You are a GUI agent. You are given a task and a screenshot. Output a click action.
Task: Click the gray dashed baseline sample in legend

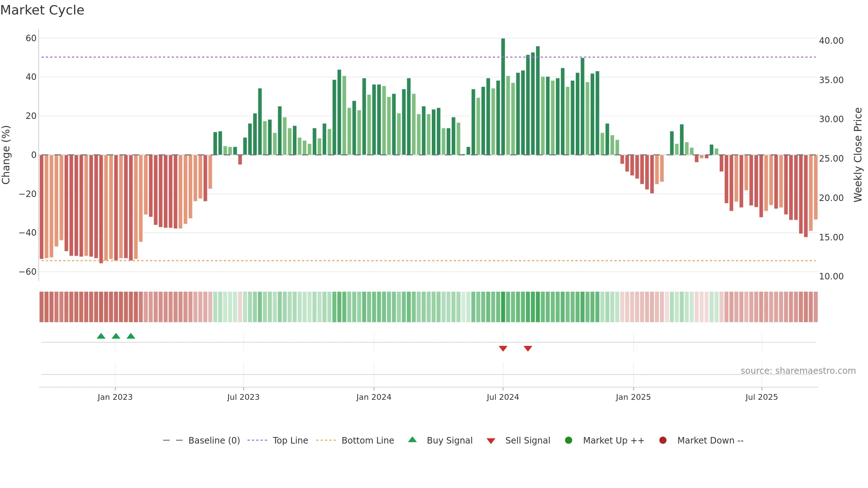click(173, 440)
